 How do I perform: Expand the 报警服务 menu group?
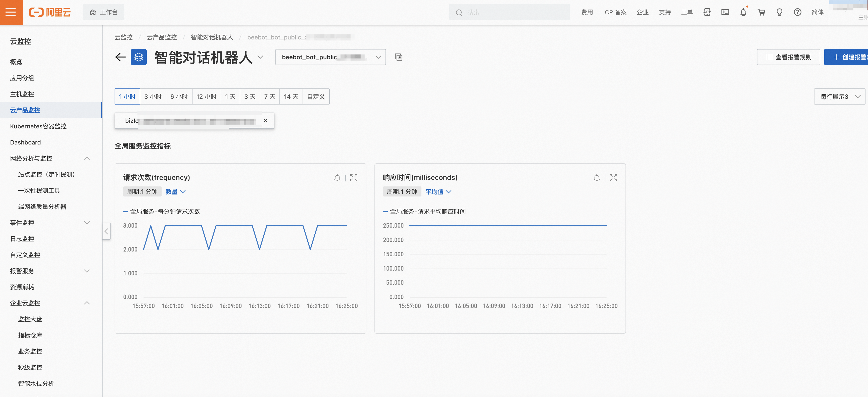pos(87,271)
